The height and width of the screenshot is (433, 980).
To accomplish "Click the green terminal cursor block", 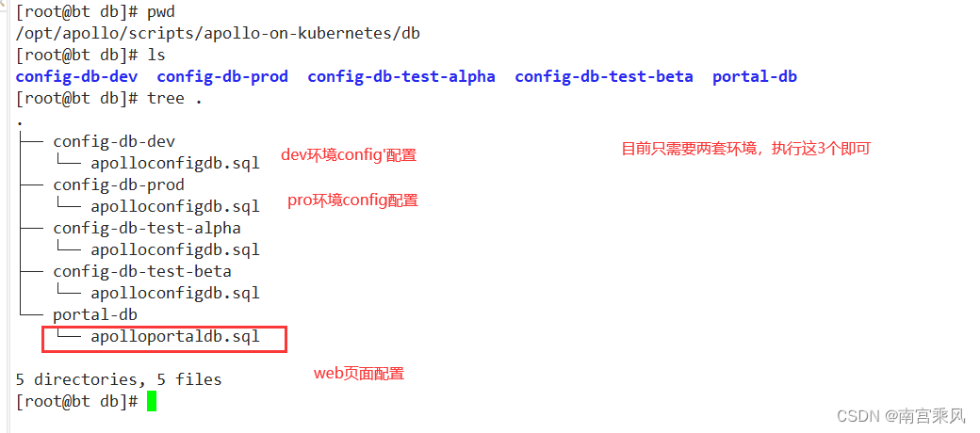I will tap(152, 401).
